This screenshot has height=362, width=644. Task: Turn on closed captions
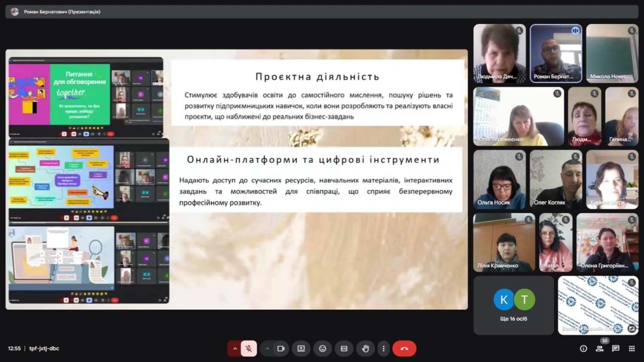344,349
